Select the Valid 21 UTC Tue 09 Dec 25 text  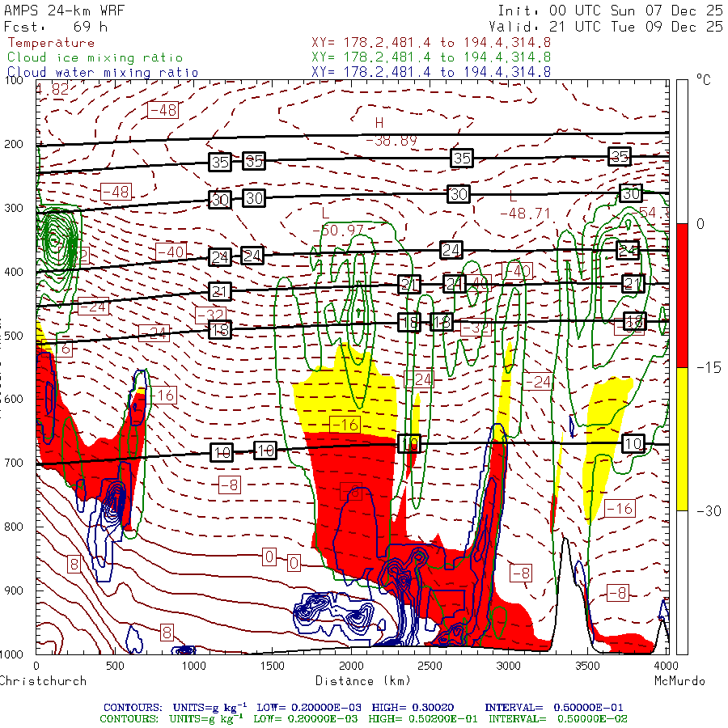[x=606, y=27]
